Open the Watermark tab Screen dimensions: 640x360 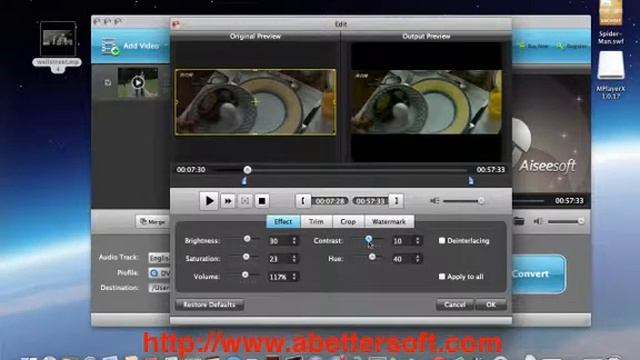(x=389, y=222)
